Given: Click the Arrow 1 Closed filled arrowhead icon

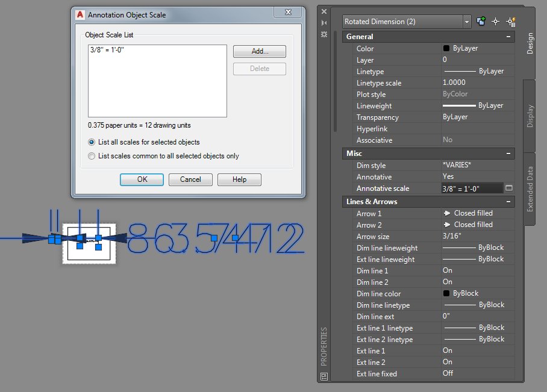Looking at the screenshot, I should tap(447, 213).
